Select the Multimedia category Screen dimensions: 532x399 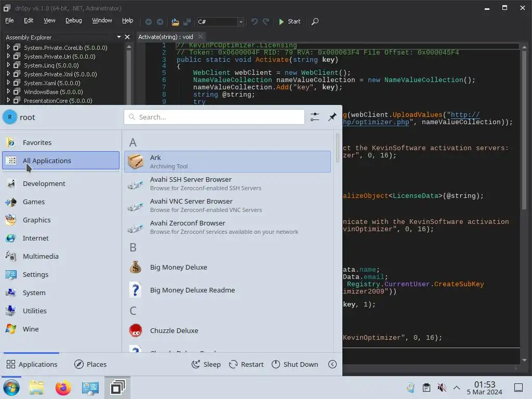[x=61, y=257]
